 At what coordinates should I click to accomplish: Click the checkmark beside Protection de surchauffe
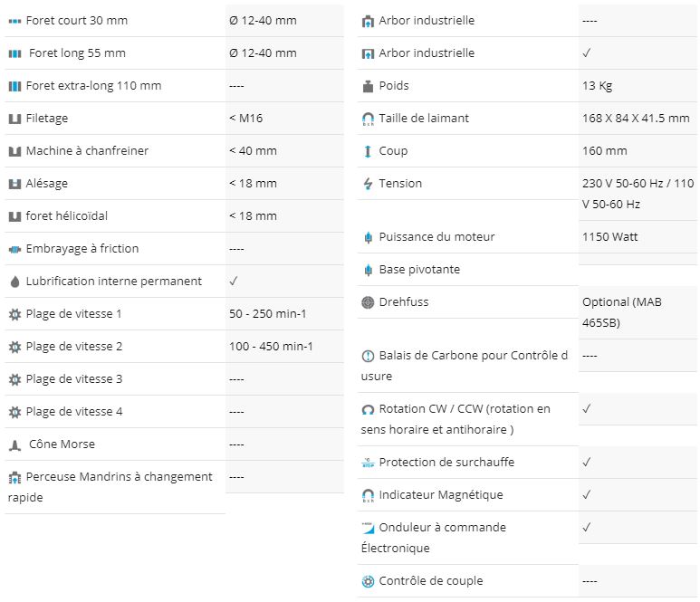click(587, 462)
